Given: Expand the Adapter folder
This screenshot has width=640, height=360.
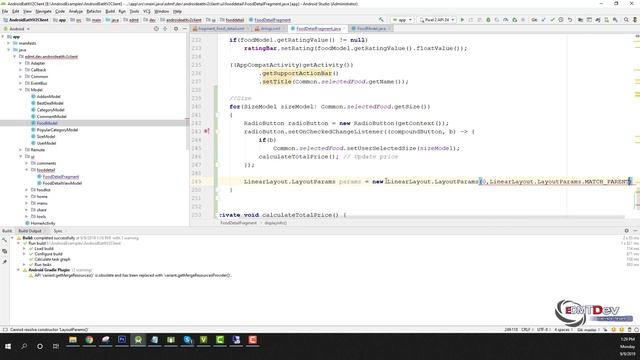Looking at the screenshot, I should pos(21,63).
